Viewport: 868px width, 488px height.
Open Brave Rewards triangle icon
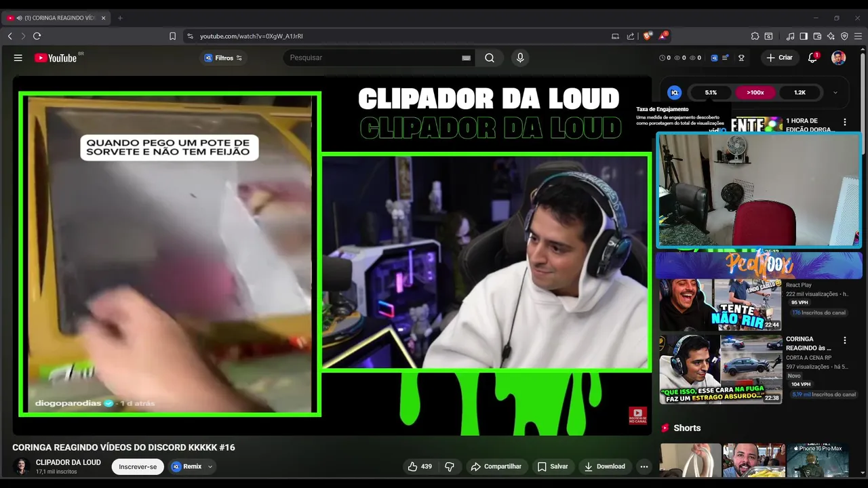663,35
